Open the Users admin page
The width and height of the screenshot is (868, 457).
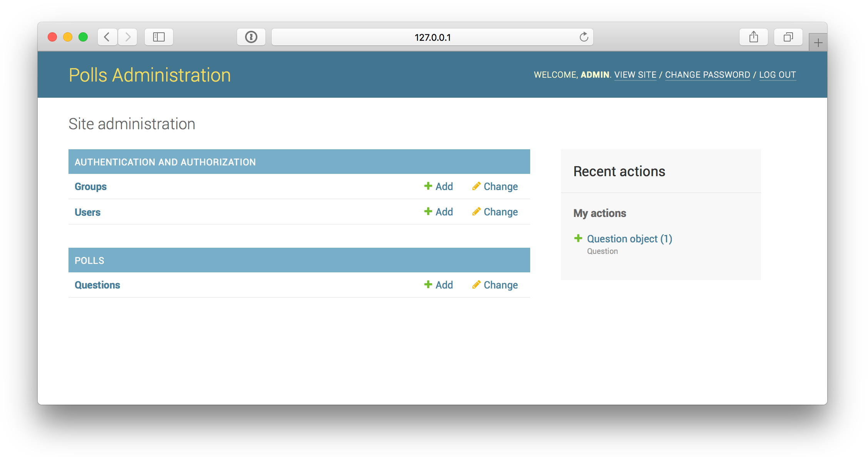[87, 212]
